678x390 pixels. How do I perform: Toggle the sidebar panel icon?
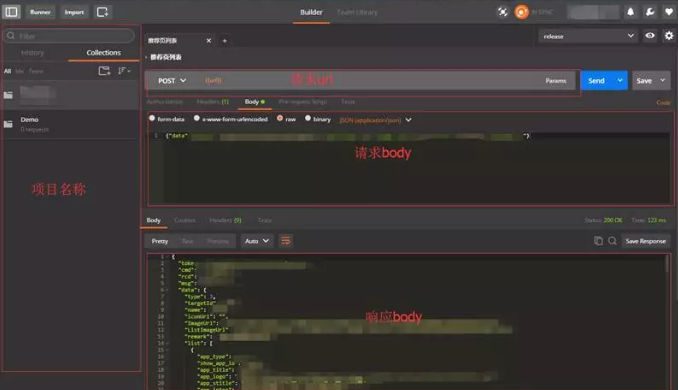point(11,12)
